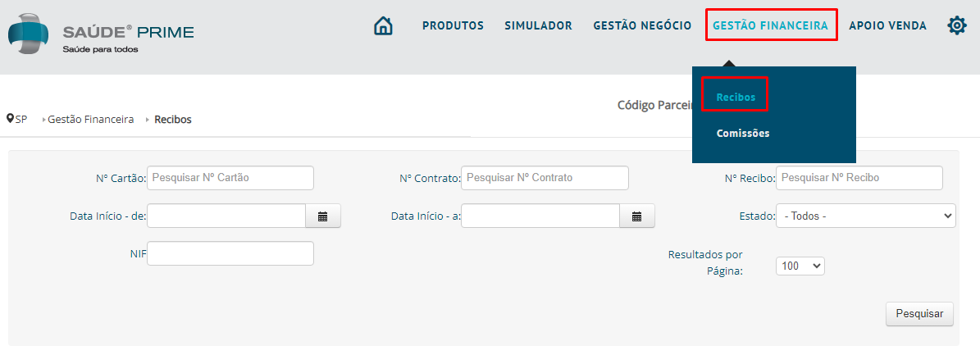Open calendar for Data Início - a
The width and height of the screenshot is (980, 355).
[x=637, y=216]
